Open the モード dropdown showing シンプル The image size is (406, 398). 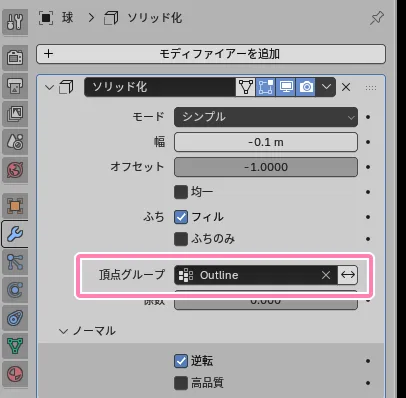coord(266,117)
